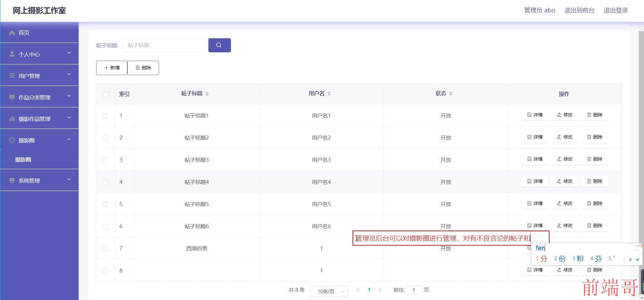Screen dimensions: 644x300
Task: Open 详情 for row 帖子标题3
Action: pos(535,159)
